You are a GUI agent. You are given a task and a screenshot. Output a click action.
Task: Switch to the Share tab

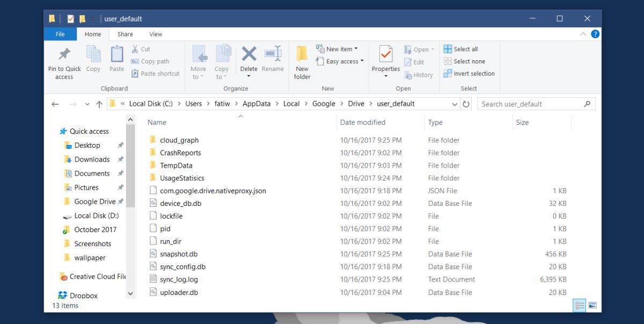click(x=125, y=34)
